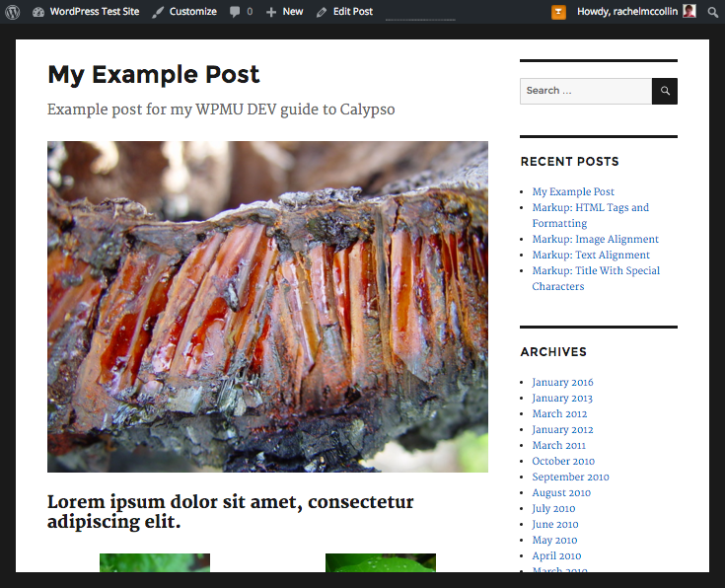Open July 2010 archive

[x=553, y=508]
